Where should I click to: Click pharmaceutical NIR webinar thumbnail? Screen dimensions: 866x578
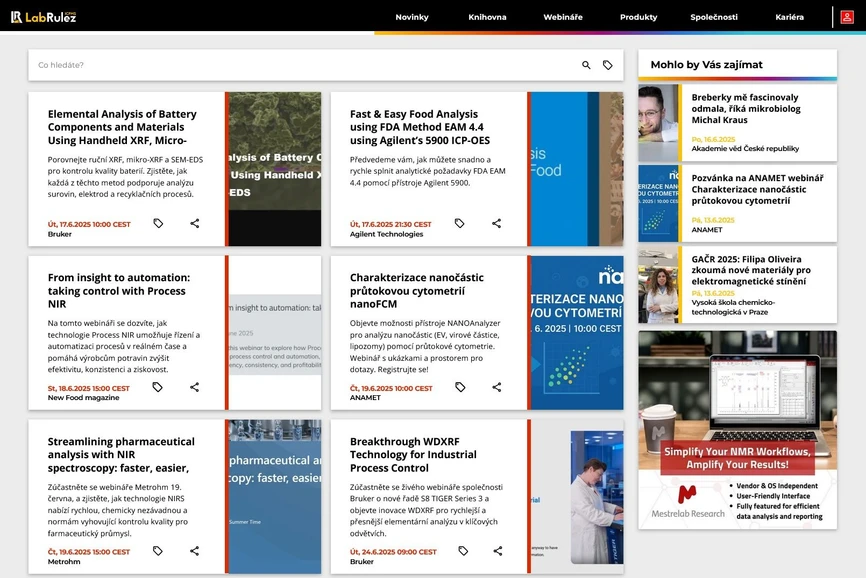(x=274, y=496)
